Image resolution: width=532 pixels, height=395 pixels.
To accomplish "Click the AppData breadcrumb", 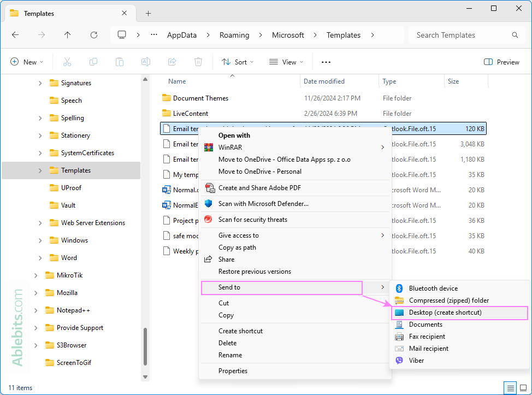I will 182,35.
